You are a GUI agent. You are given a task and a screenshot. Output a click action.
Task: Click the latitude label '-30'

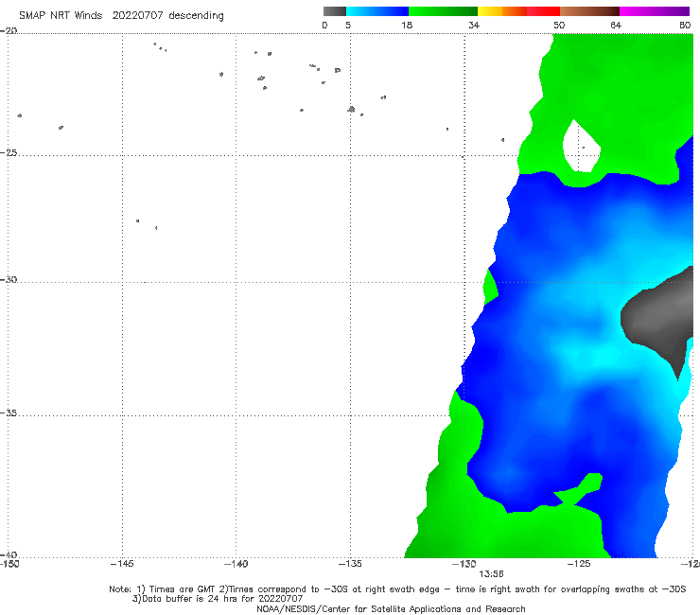(9, 279)
